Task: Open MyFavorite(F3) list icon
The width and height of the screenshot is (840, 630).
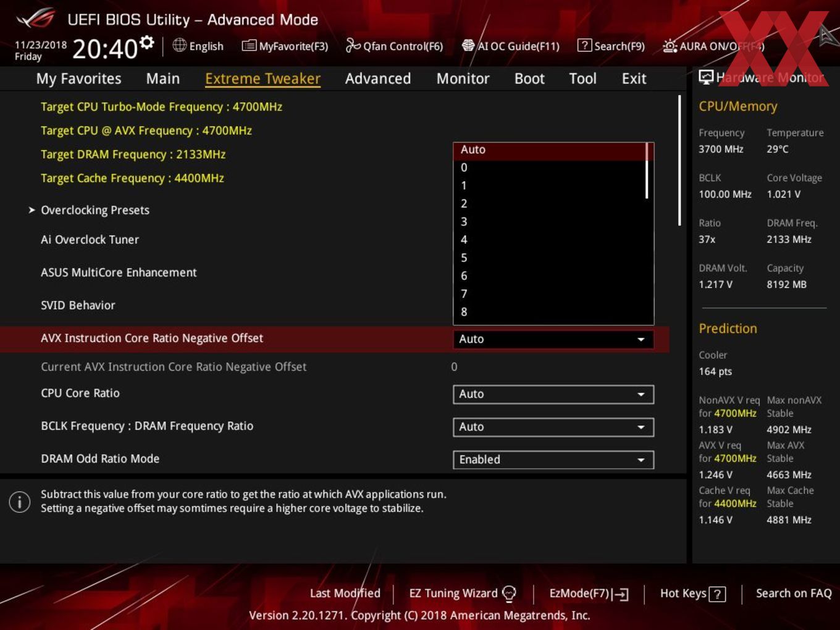Action: [249, 46]
